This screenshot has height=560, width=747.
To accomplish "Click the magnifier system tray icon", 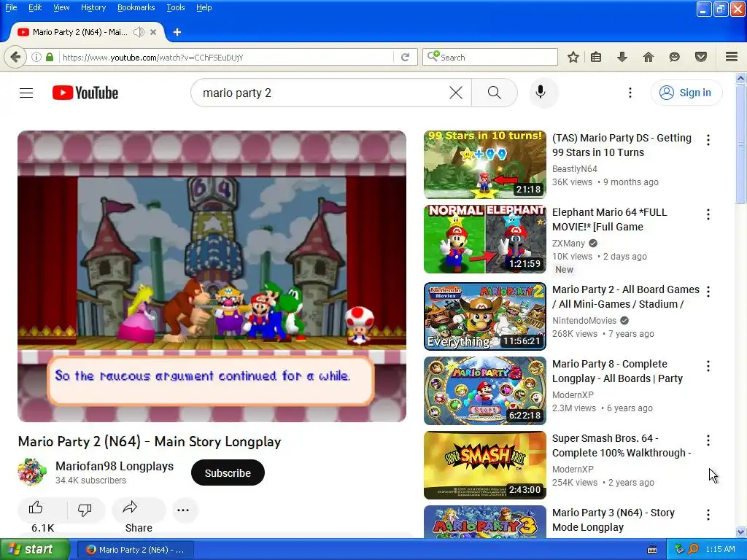I will [693, 550].
